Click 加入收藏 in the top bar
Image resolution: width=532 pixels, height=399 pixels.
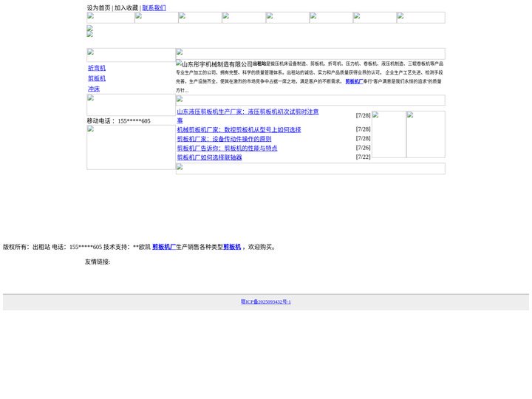[x=126, y=8]
